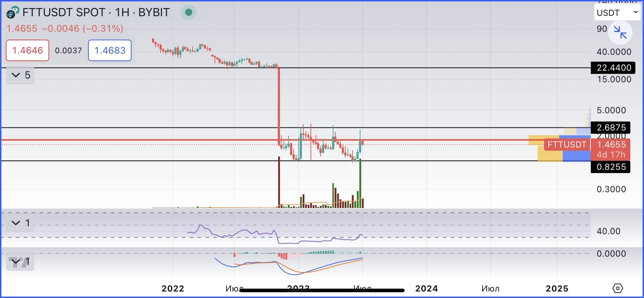Open the USDT currency dropdown
Screen dimensions: 644x298
click(x=617, y=13)
